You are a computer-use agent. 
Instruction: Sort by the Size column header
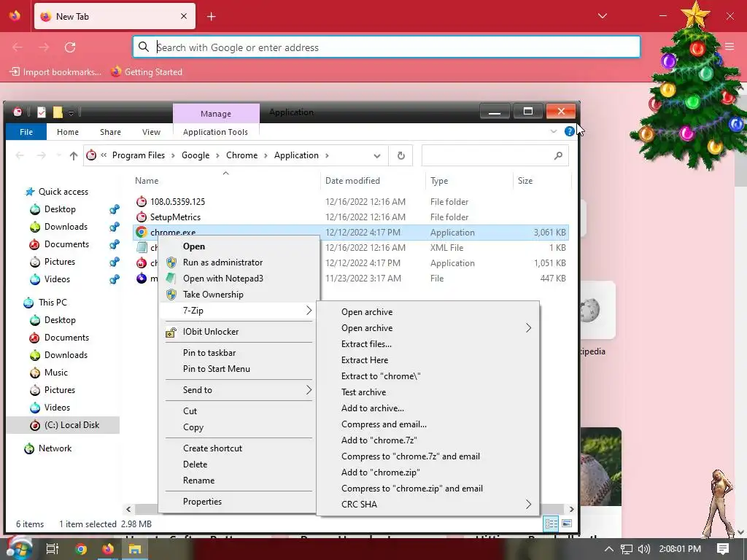pyautogui.click(x=525, y=181)
